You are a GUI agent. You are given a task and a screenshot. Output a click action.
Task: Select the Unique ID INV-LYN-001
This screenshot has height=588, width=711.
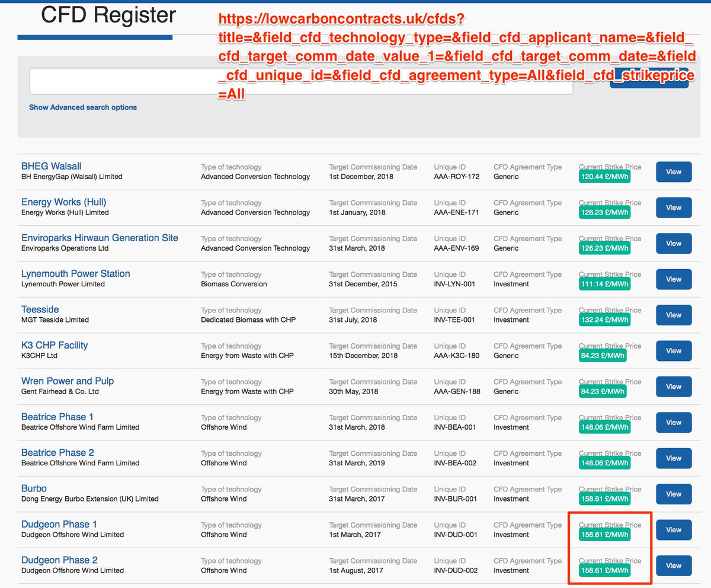point(454,284)
